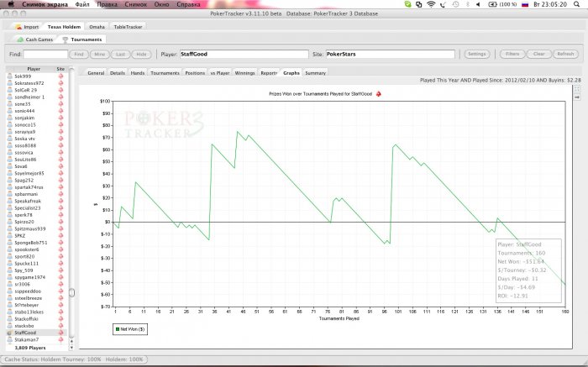Select player spooksterб in the list
The width and height of the screenshot is (588, 367).
27,249
